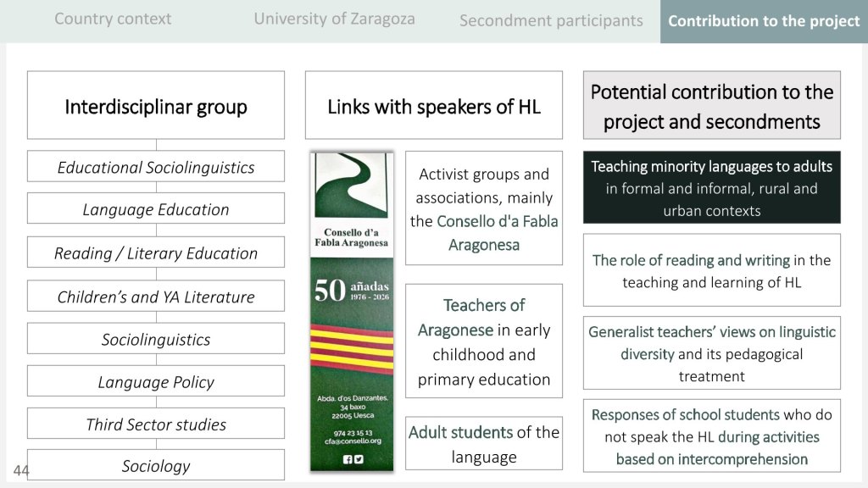Select the Educational Sociolinguistics box
The image size is (868, 488).
point(156,167)
